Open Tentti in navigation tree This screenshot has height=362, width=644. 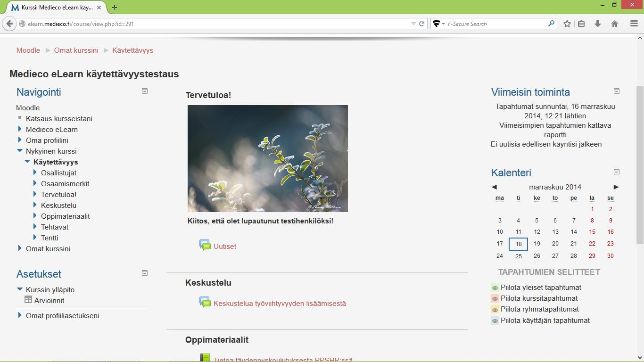pyautogui.click(x=50, y=238)
